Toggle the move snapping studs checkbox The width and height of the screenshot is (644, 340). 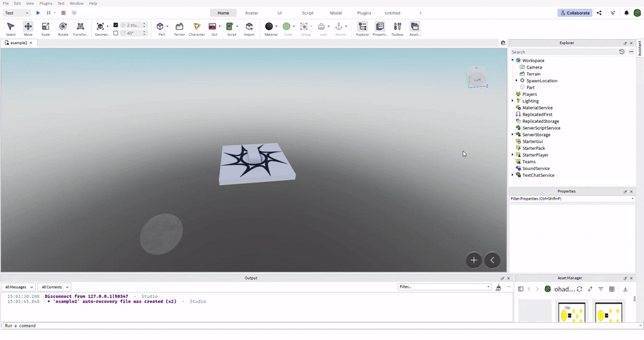click(x=116, y=25)
